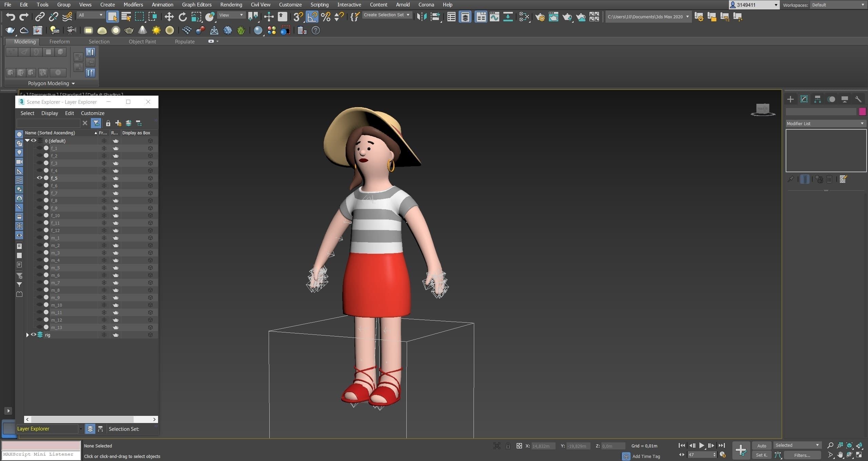
Task: Expand the rig layer
Action: click(27, 335)
